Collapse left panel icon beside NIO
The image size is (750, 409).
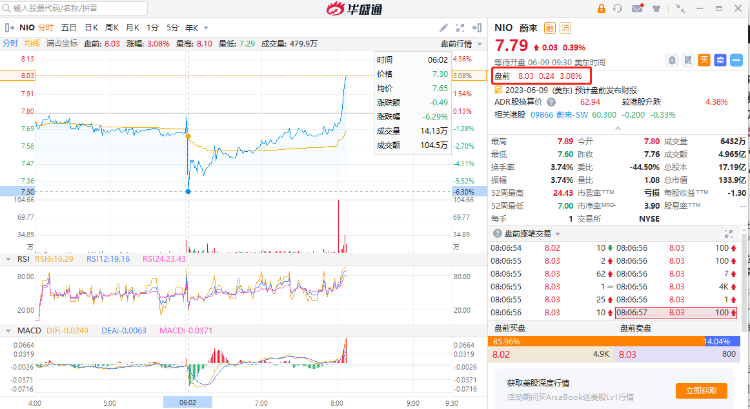9,28
